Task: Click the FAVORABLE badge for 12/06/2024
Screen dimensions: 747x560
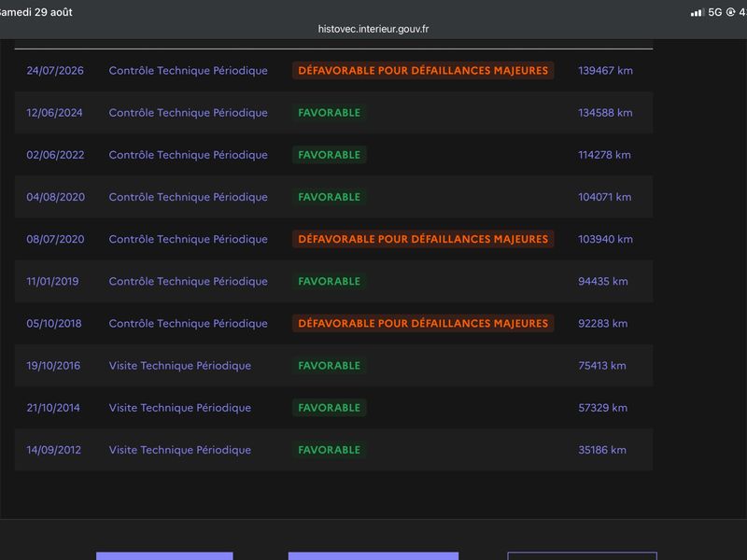Action: click(x=330, y=113)
